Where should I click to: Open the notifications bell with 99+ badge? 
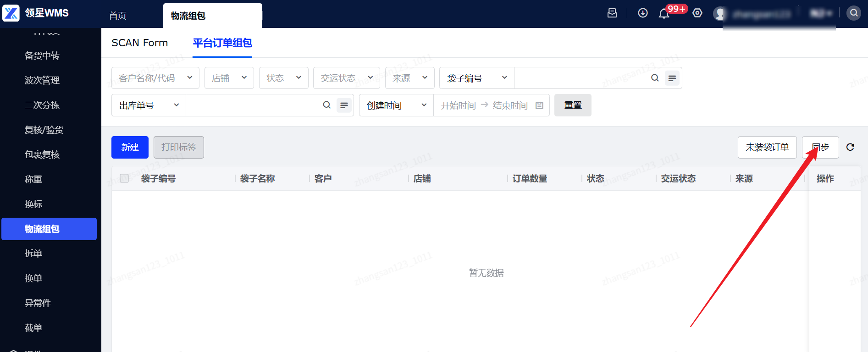click(x=664, y=13)
